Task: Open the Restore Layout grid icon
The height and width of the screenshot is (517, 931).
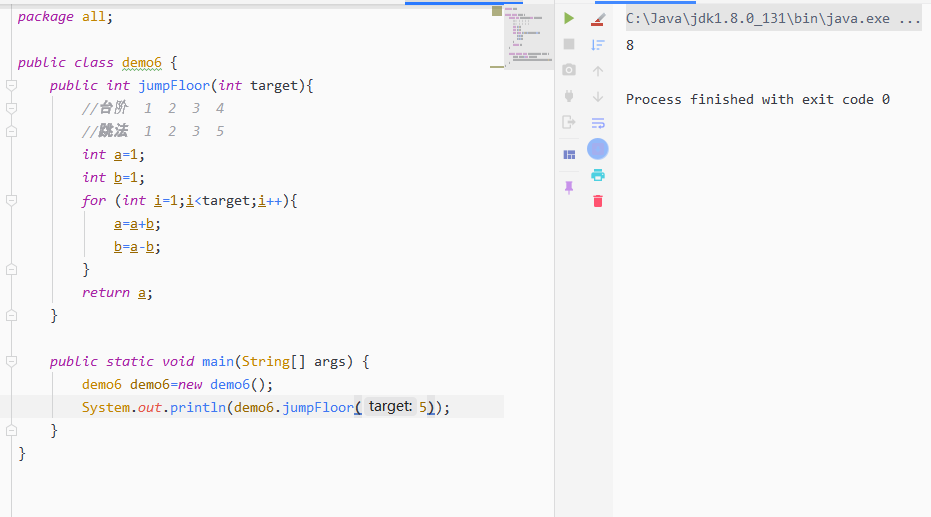Action: coord(569,155)
